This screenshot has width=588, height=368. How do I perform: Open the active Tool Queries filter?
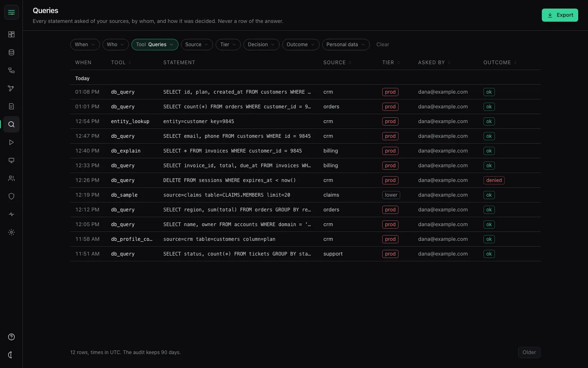pyautogui.click(x=155, y=45)
